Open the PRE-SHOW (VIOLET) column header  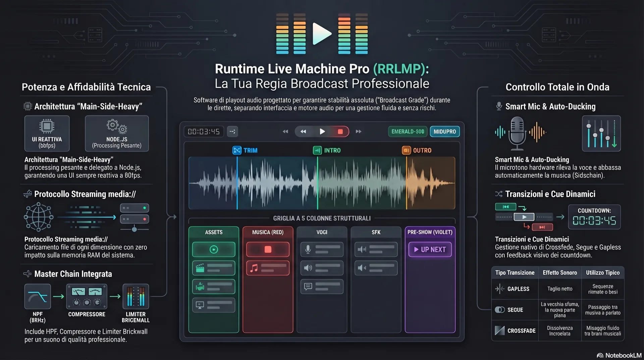pos(430,232)
